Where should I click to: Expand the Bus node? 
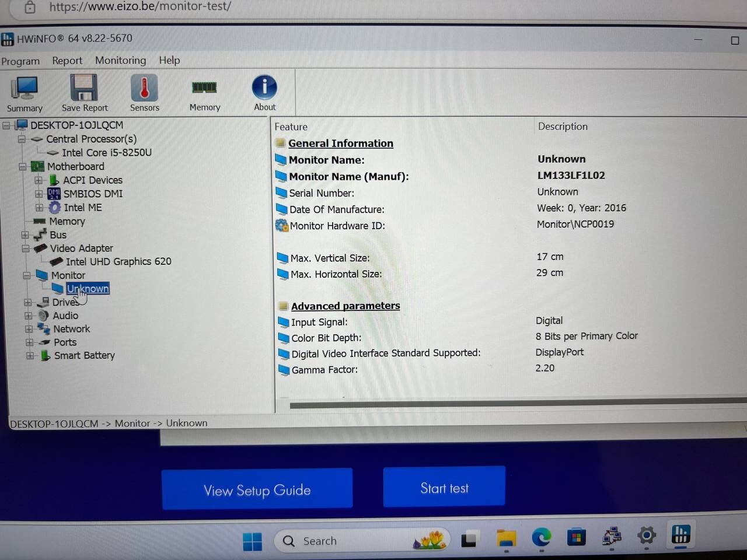point(25,235)
